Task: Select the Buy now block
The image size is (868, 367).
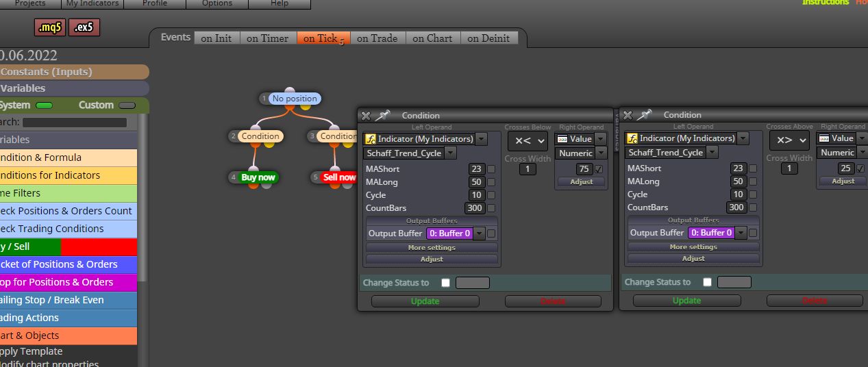Action: point(258,177)
